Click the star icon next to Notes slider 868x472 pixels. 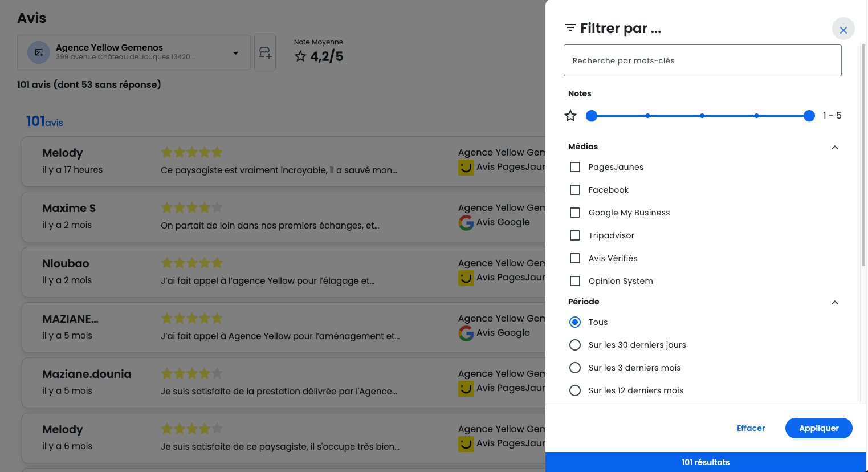570,116
